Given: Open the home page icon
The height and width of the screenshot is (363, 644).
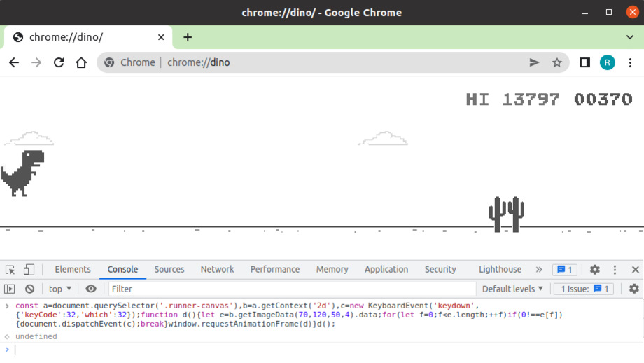Looking at the screenshot, I should pyautogui.click(x=81, y=62).
